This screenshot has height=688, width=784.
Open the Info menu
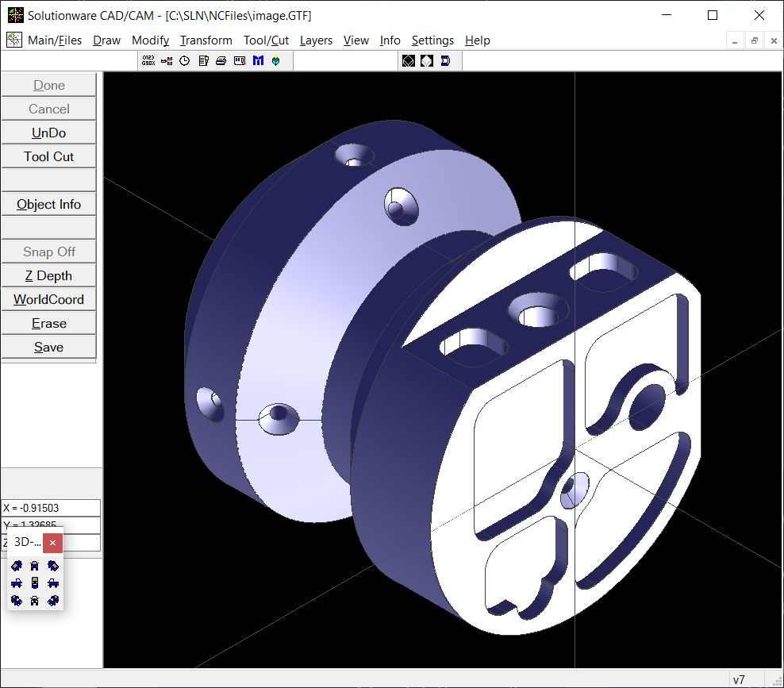pos(390,40)
